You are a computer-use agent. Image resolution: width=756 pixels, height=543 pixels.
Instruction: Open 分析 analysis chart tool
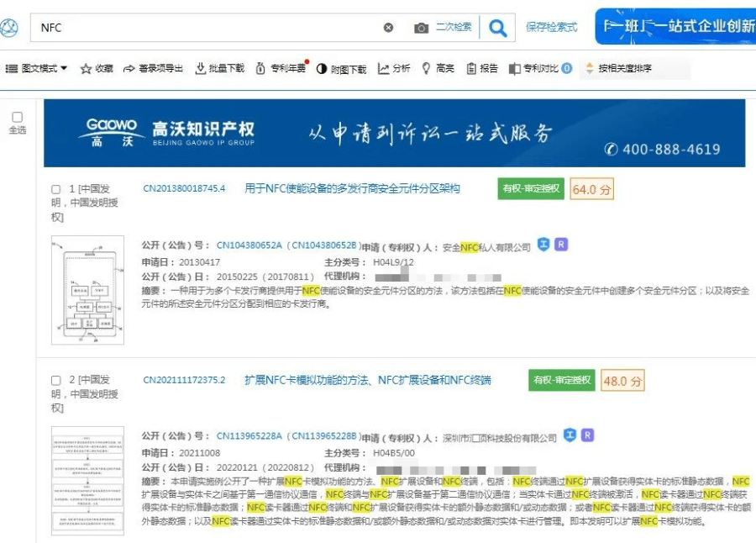(x=384, y=69)
